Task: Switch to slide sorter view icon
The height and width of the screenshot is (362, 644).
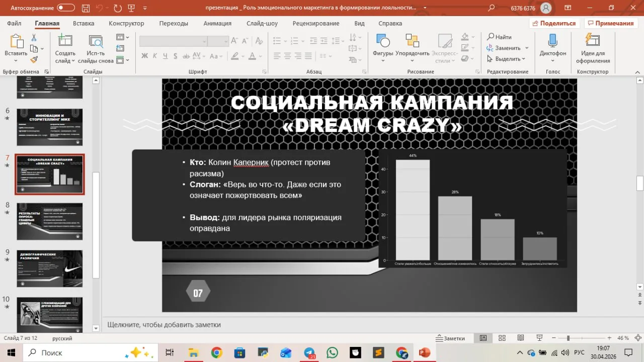Action: (502, 338)
